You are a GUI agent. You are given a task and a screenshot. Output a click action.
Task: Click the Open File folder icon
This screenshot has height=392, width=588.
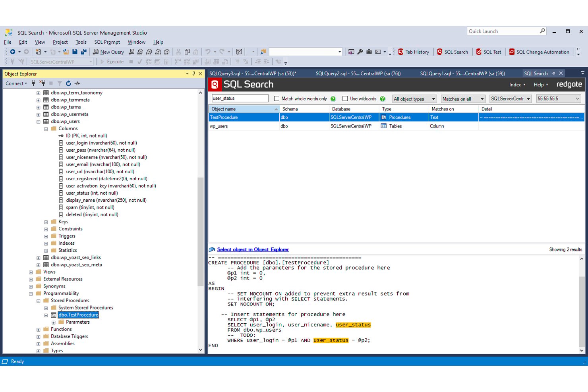[x=66, y=52]
